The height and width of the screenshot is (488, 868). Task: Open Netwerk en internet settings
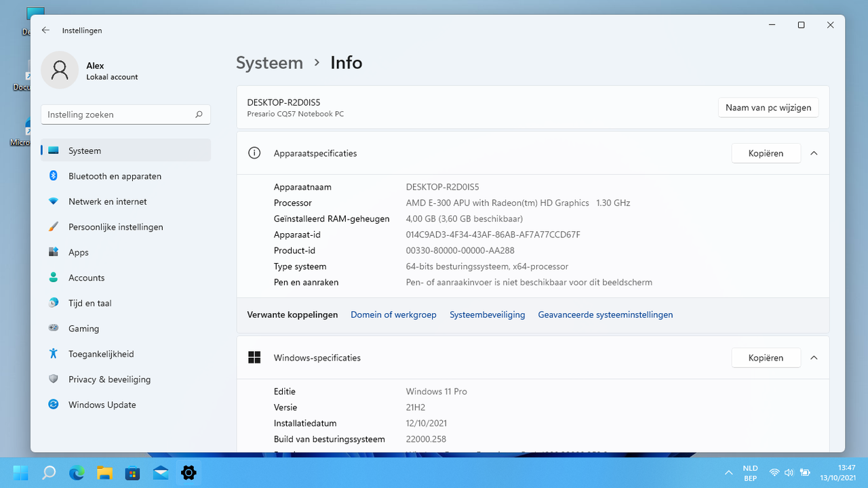pyautogui.click(x=125, y=201)
